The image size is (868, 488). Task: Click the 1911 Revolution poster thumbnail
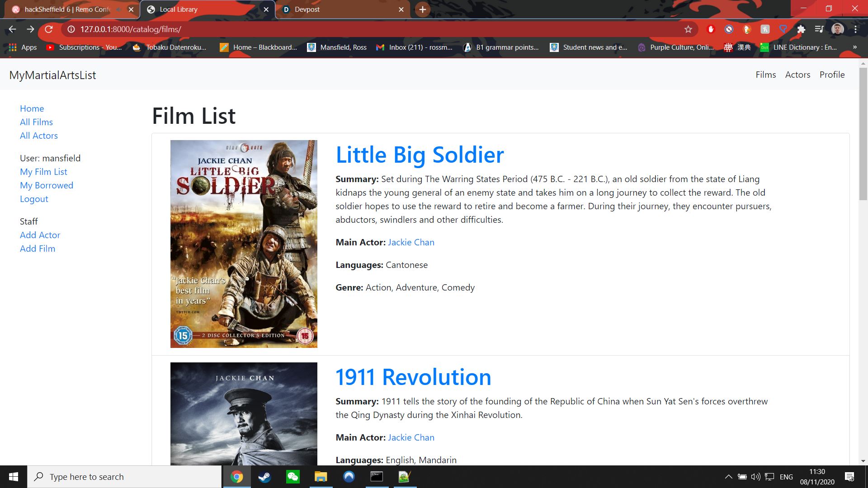coord(244,413)
